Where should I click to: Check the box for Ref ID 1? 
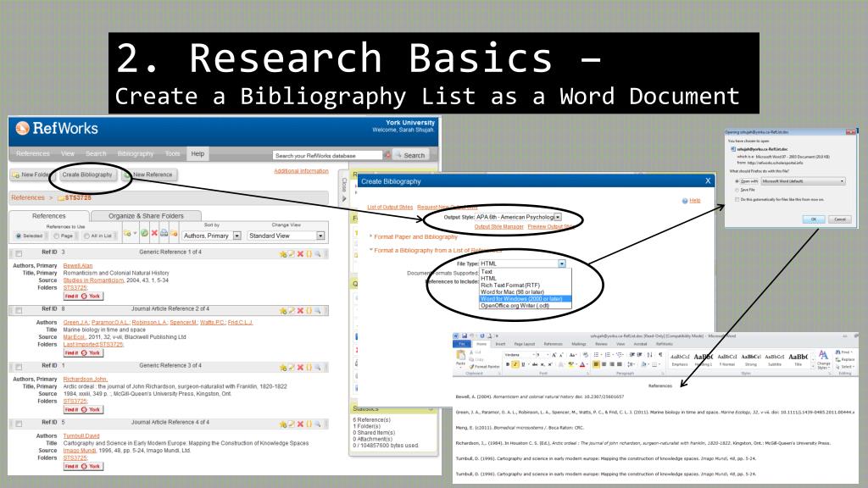[19, 367]
